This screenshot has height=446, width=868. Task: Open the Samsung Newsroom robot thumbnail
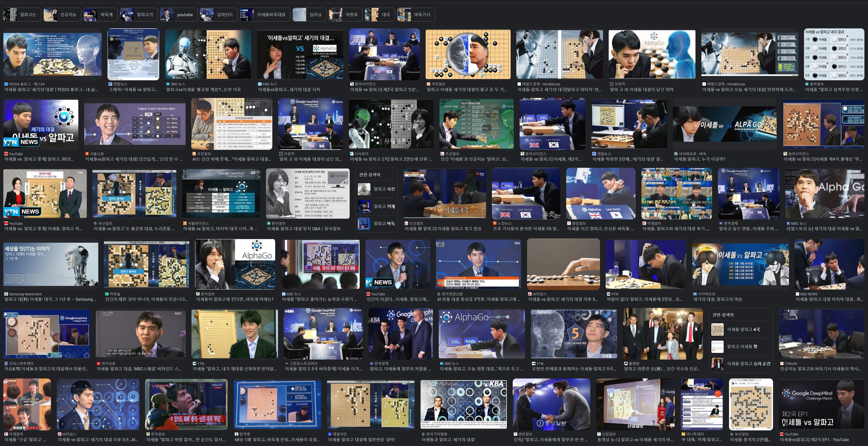point(51,264)
